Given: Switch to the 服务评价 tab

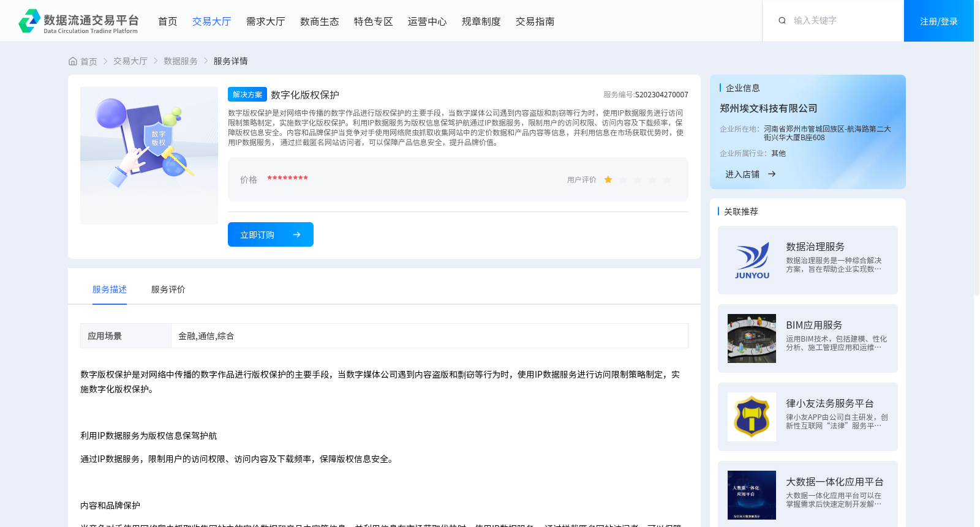Looking at the screenshot, I should point(168,290).
